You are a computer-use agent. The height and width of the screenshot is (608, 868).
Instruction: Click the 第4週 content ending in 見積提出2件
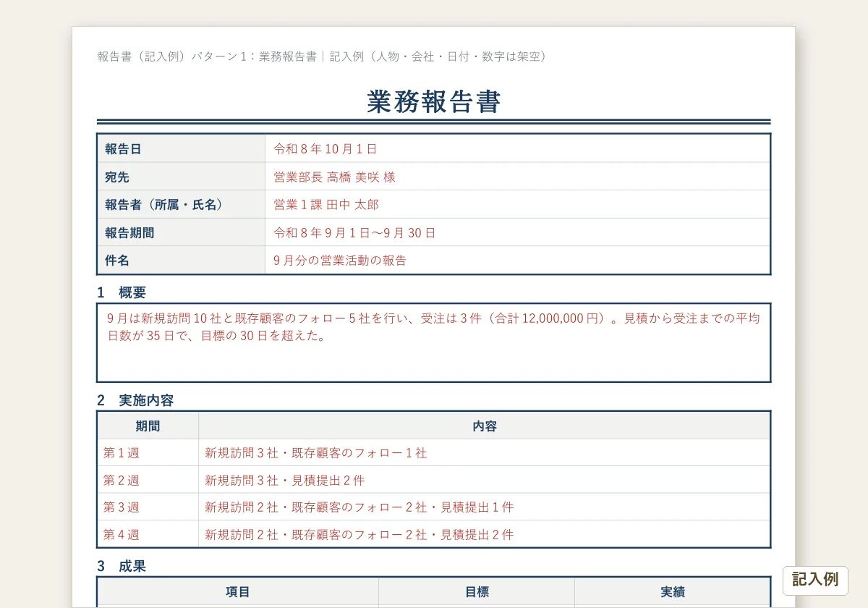(x=485, y=534)
